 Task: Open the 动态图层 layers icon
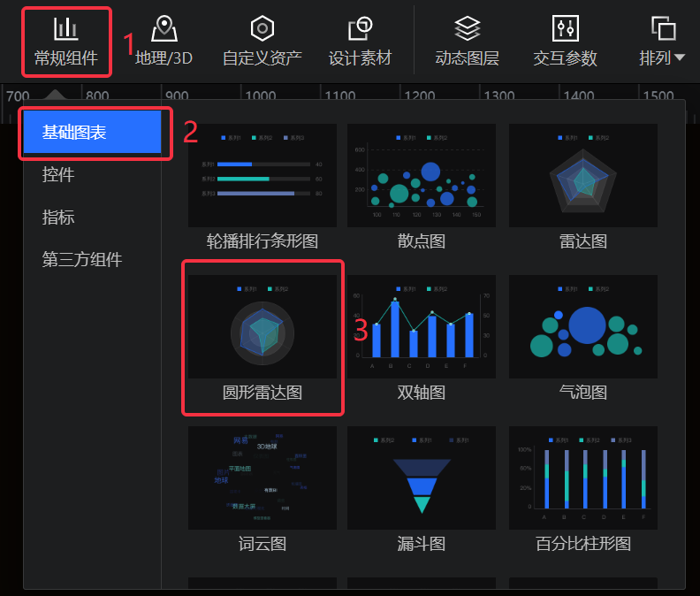(x=467, y=29)
